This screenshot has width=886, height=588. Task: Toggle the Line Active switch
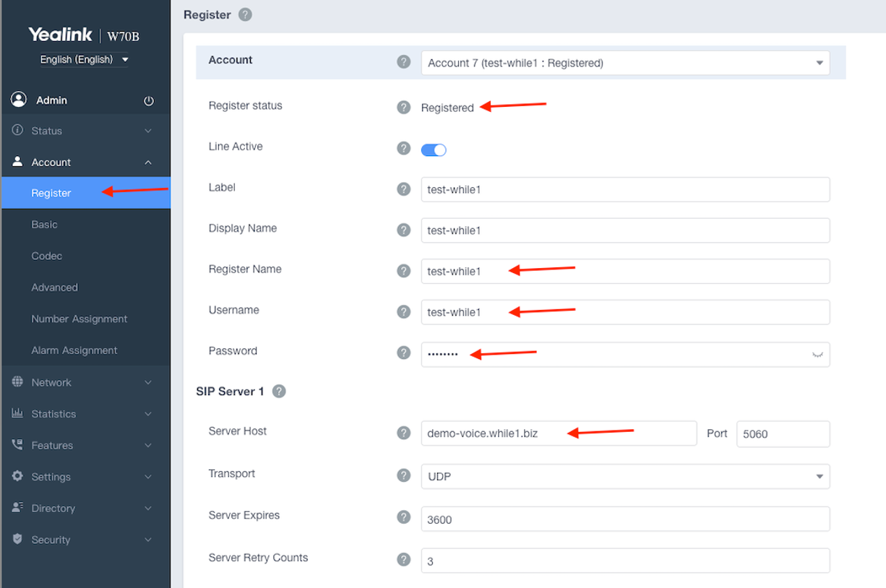pyautogui.click(x=434, y=150)
